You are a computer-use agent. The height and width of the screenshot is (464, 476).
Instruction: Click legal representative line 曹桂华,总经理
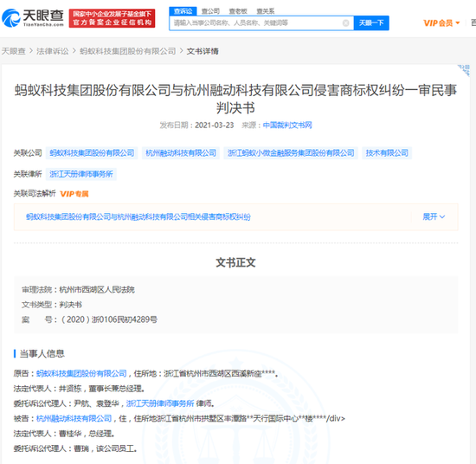87,434
